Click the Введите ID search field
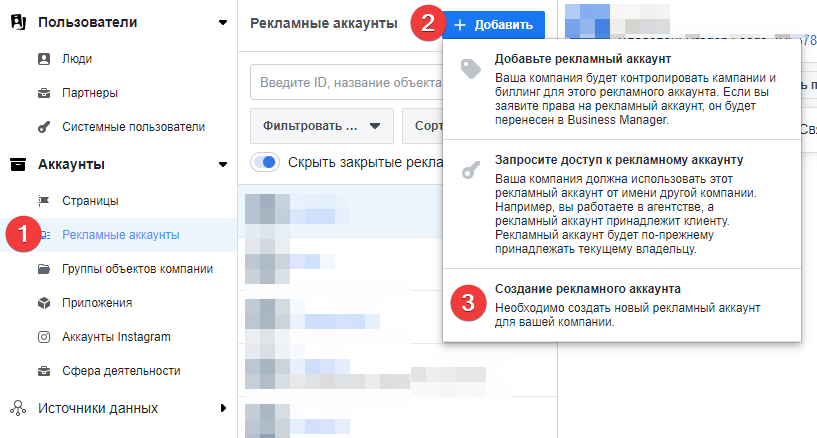This screenshot has height=438, width=817. [346, 82]
